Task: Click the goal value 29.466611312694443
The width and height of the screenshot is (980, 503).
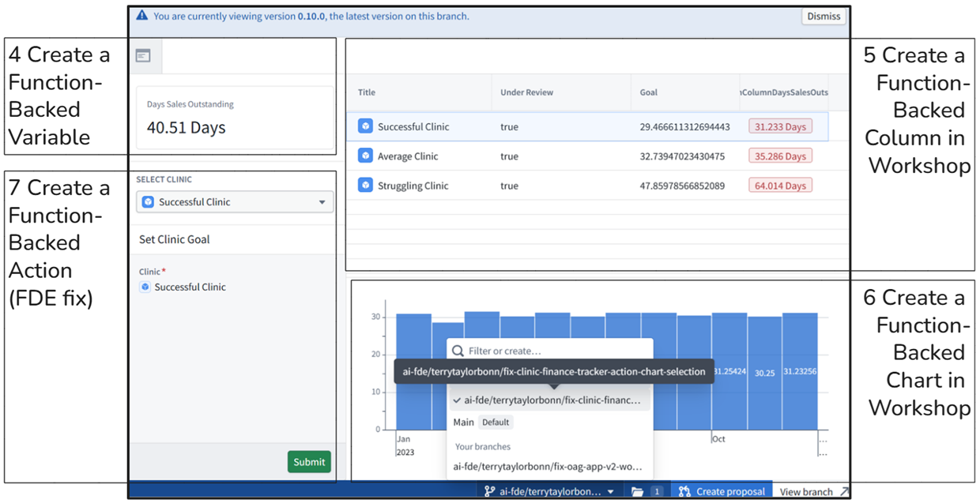Action: (685, 126)
